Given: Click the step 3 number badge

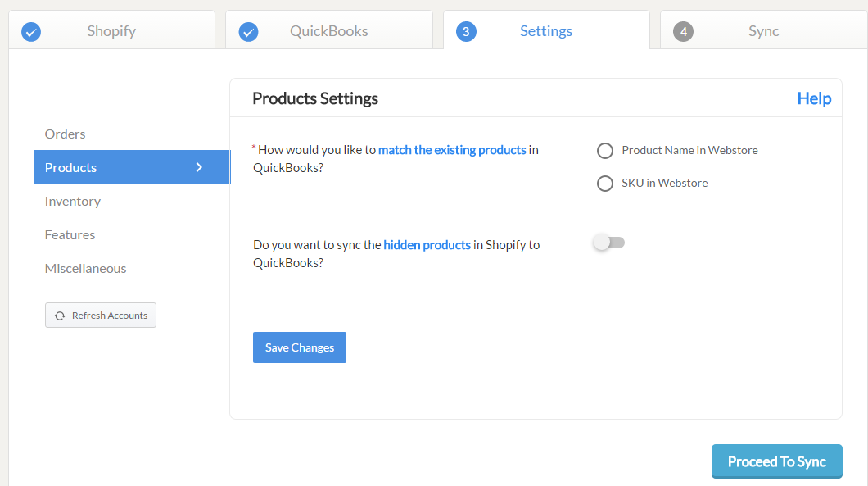Looking at the screenshot, I should point(466,32).
